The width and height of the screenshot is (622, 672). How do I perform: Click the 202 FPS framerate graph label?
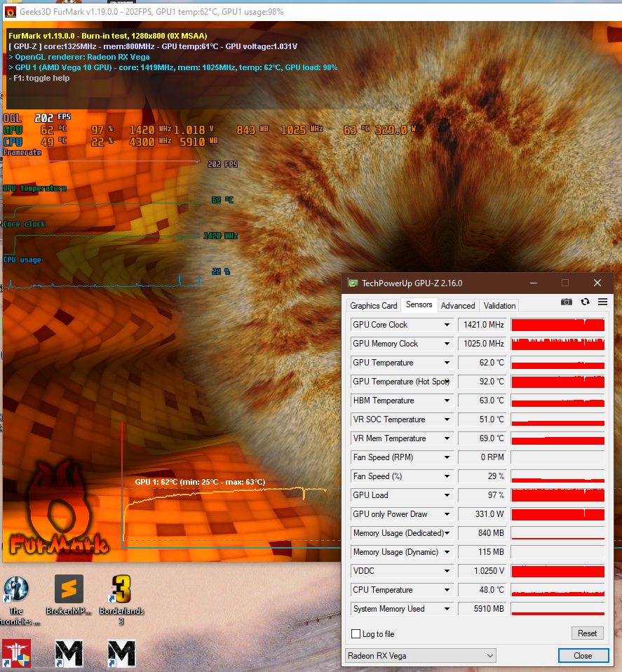tap(222, 164)
